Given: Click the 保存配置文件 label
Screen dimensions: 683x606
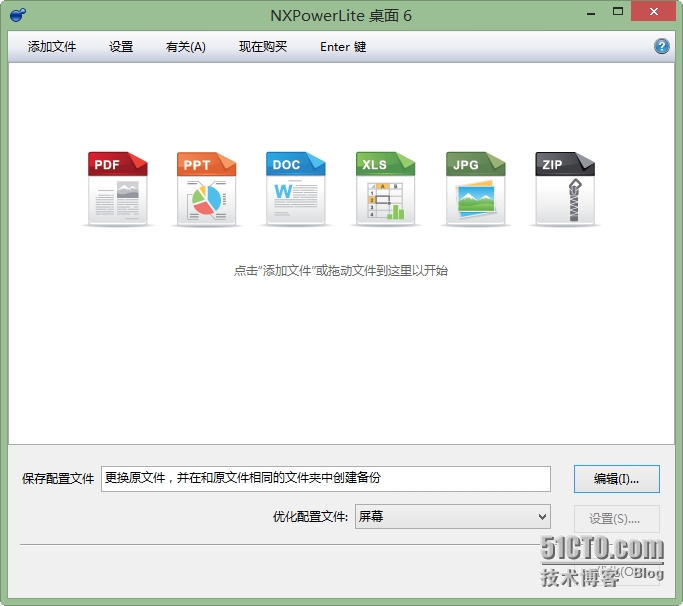Looking at the screenshot, I should (x=58, y=479).
